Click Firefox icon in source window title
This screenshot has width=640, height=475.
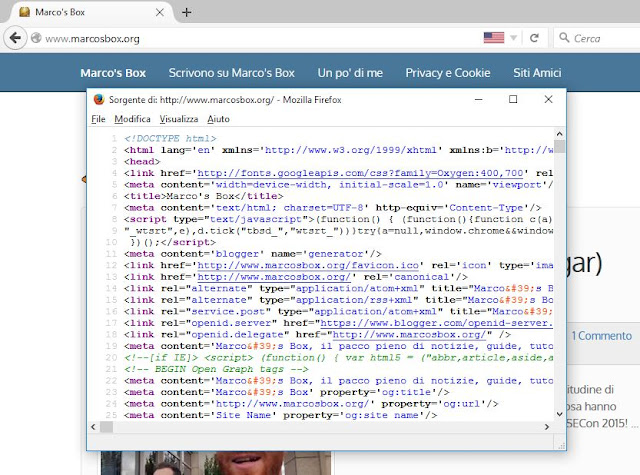[99, 100]
